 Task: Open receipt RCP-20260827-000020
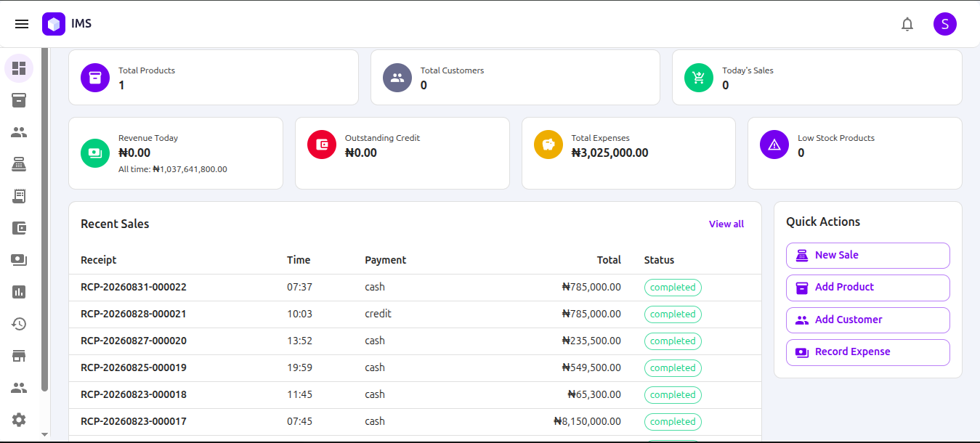(134, 341)
